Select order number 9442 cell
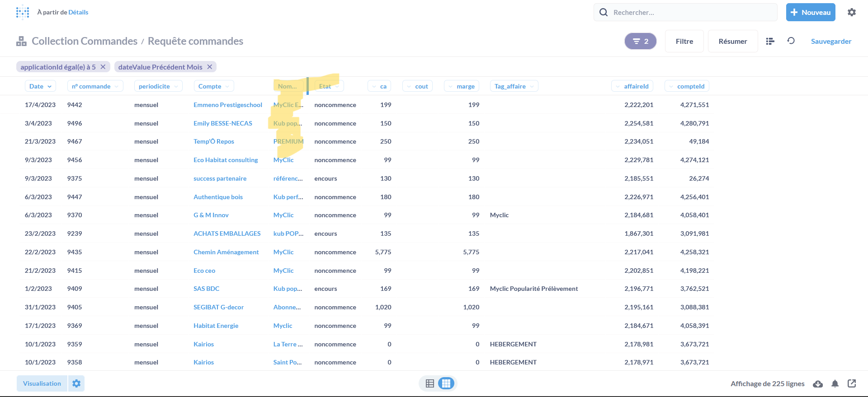Image resolution: width=868 pixels, height=397 pixels. (75, 105)
